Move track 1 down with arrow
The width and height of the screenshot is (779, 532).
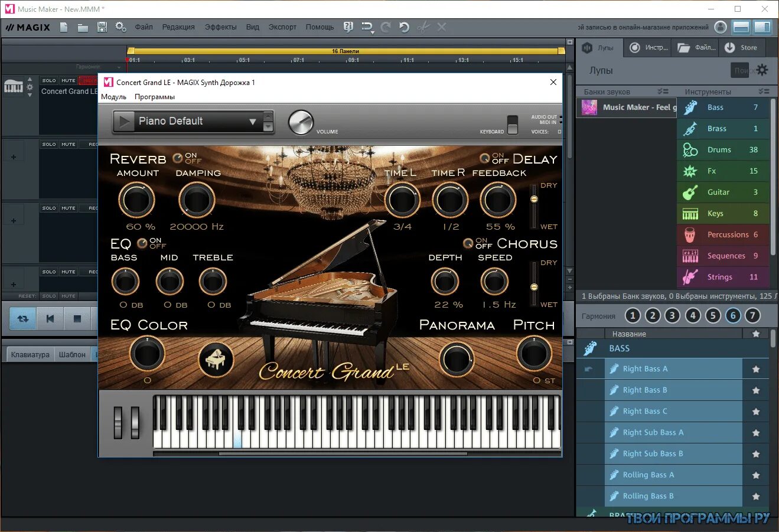click(30, 94)
